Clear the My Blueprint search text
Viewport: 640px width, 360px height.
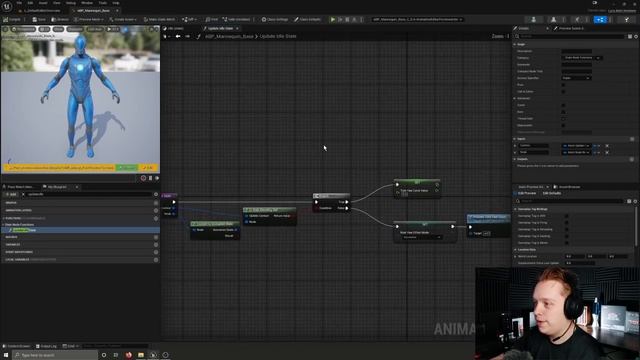23,194
